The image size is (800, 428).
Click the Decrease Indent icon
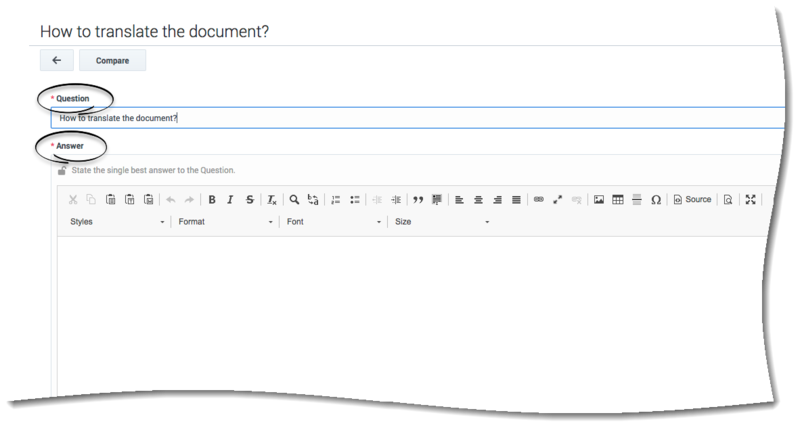[x=377, y=199]
